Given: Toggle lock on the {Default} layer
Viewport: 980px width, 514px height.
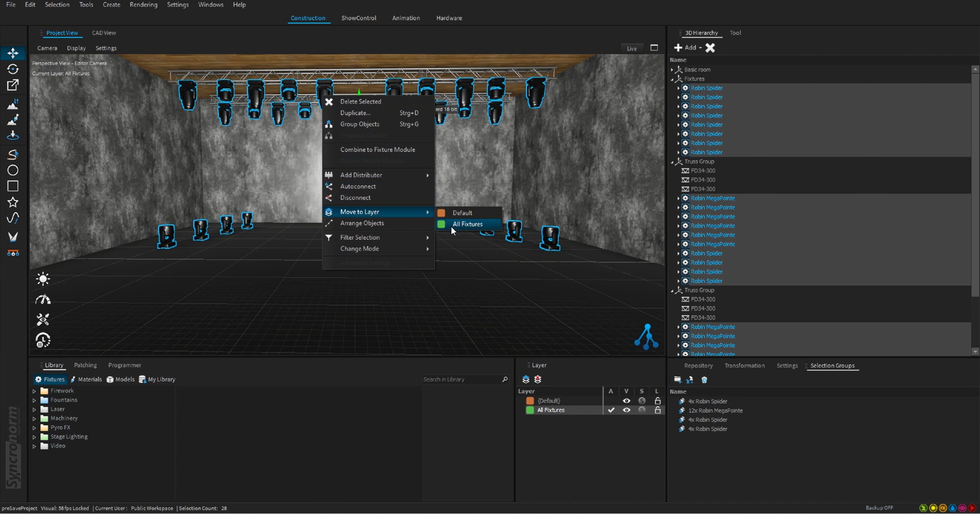Looking at the screenshot, I should pyautogui.click(x=657, y=401).
